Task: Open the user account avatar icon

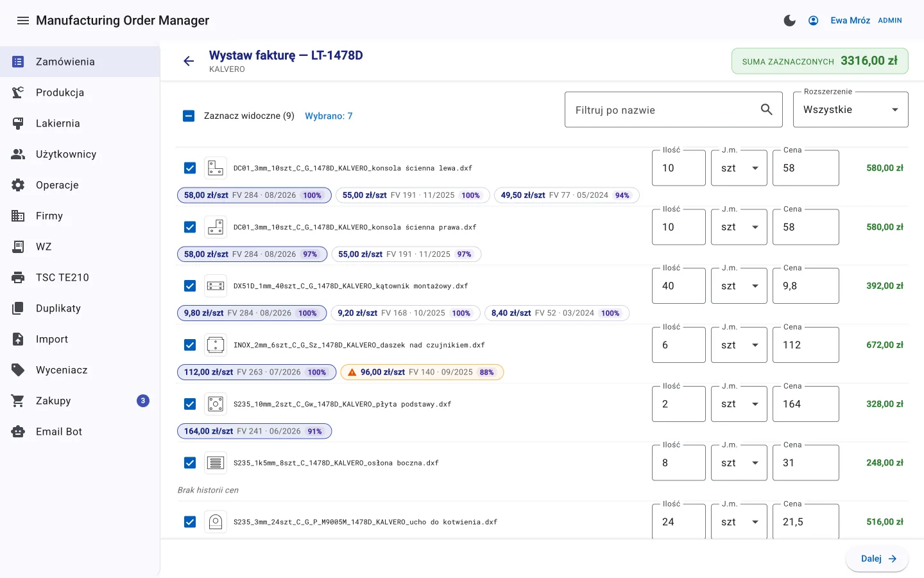Action: (813, 21)
